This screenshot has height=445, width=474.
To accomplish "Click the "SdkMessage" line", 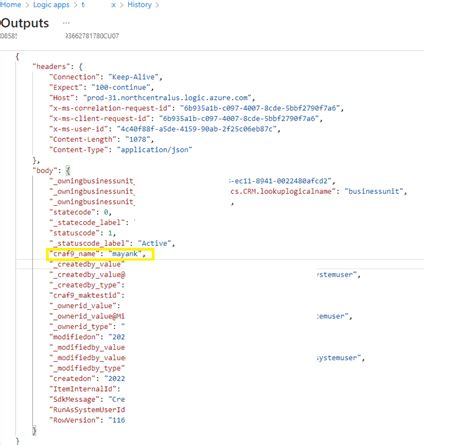I will [x=87, y=399].
